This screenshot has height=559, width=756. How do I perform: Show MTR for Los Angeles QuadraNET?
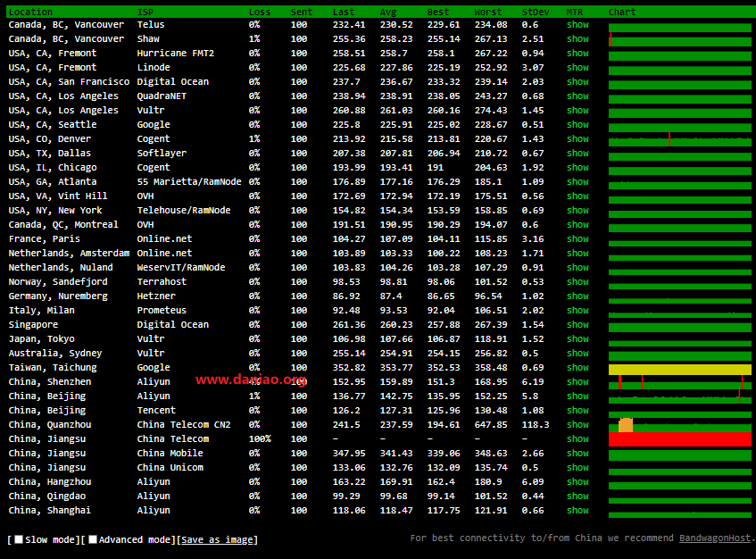point(577,96)
